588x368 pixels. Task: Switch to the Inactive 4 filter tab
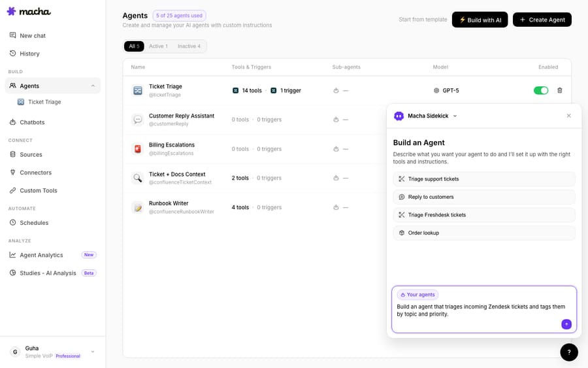(x=189, y=46)
